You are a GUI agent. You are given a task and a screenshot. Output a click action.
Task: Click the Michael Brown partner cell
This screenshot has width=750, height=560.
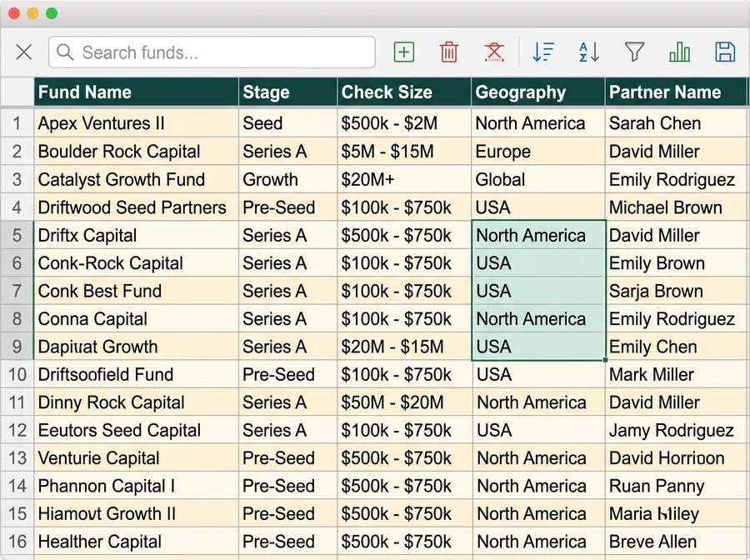[676, 207]
